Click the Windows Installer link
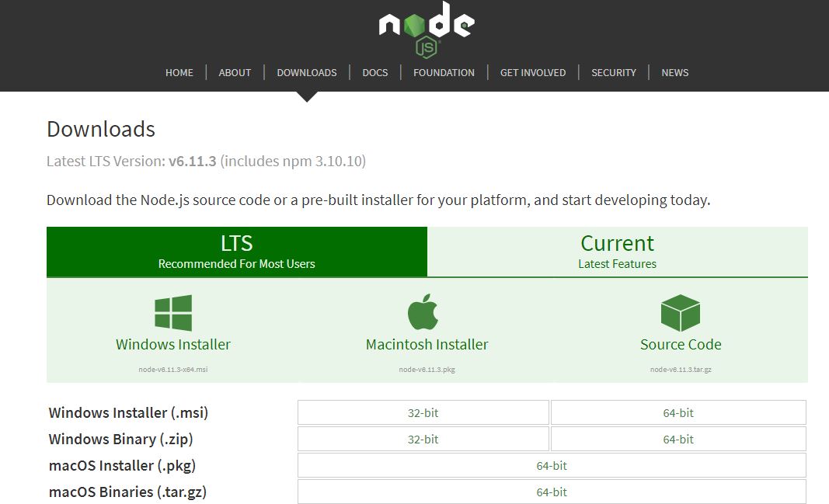Viewport: 829px width, 504px height. [173, 345]
